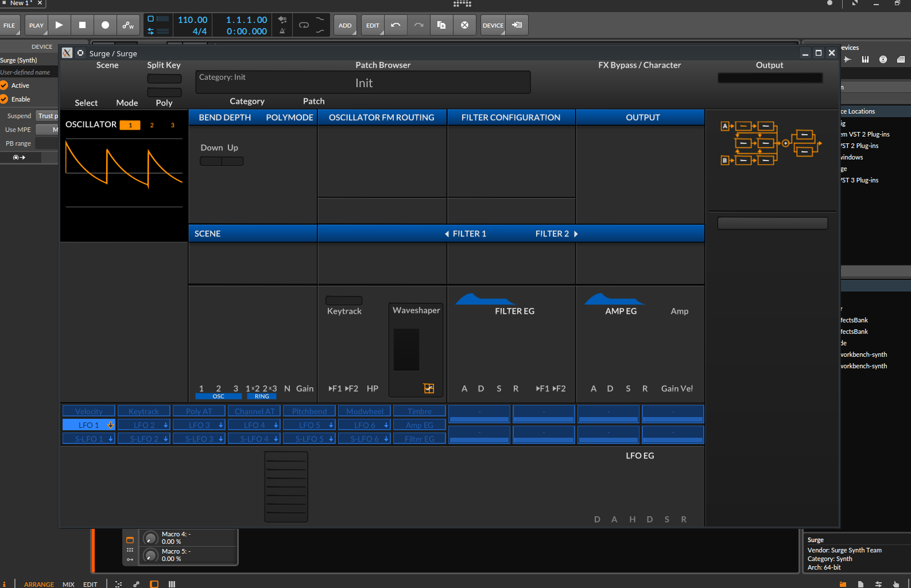911x588 pixels.
Task: Toggle the automation write icon
Action: (128, 25)
